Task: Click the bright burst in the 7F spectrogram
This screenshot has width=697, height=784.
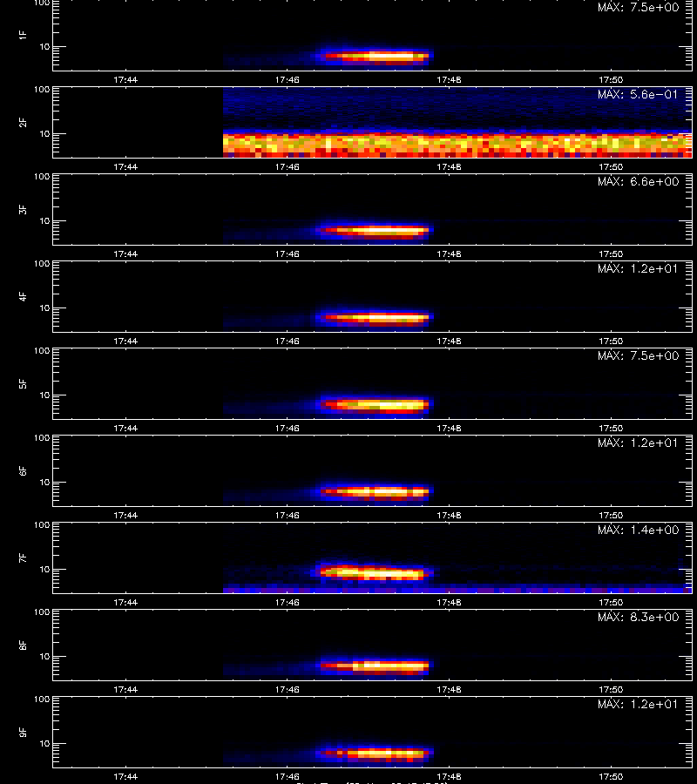Action: pos(374,572)
